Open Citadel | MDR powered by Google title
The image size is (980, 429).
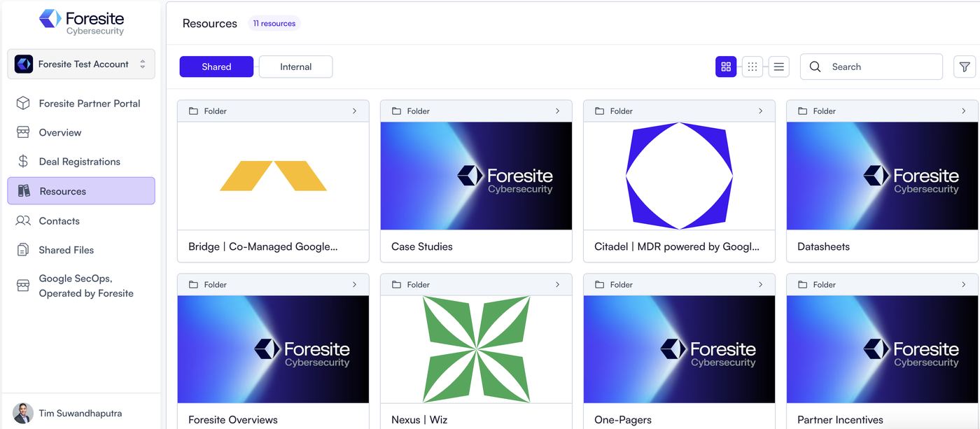click(677, 246)
